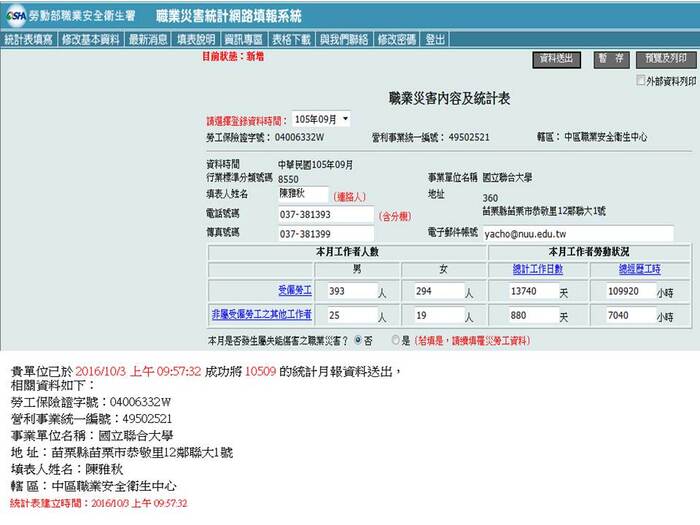Viewport: 700px width, 525px height.
Task: Open the 受僱勞工 link
Action: pos(295,291)
